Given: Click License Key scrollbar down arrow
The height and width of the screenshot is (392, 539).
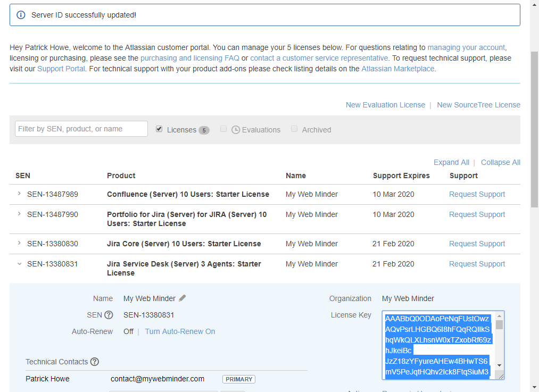Looking at the screenshot, I should pos(500,365).
